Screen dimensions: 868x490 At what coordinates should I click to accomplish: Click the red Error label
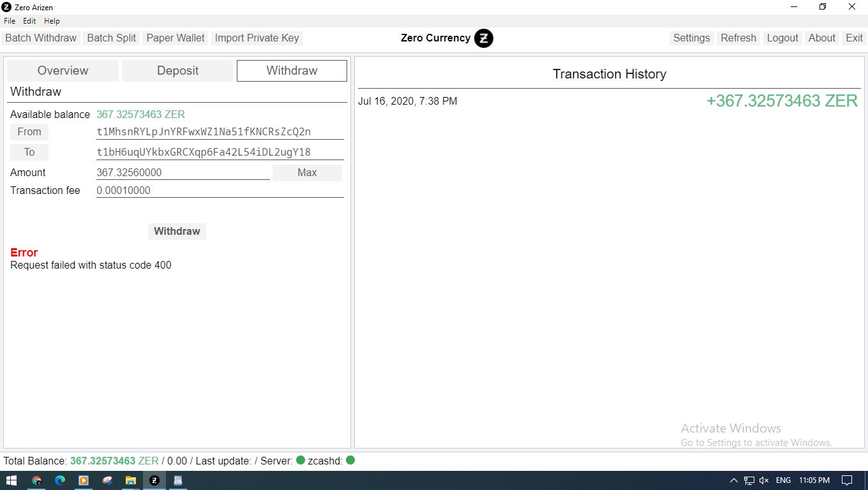coord(24,253)
